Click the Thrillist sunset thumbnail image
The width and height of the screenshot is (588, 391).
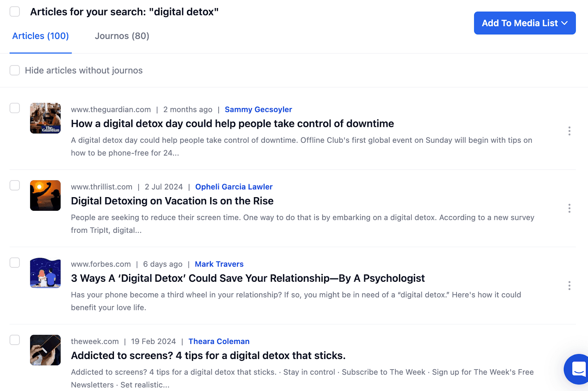tap(45, 195)
